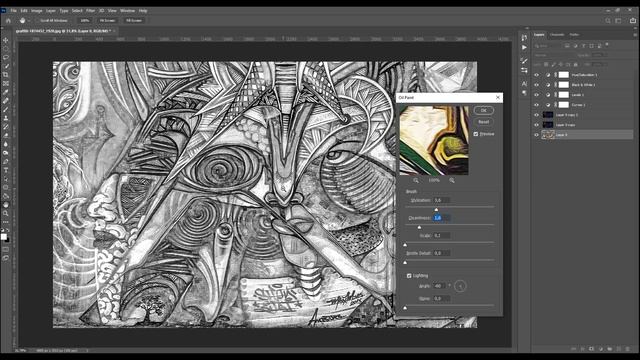The width and height of the screenshot is (640, 360).
Task: Hide the Levels 1 layer
Action: coord(537,95)
